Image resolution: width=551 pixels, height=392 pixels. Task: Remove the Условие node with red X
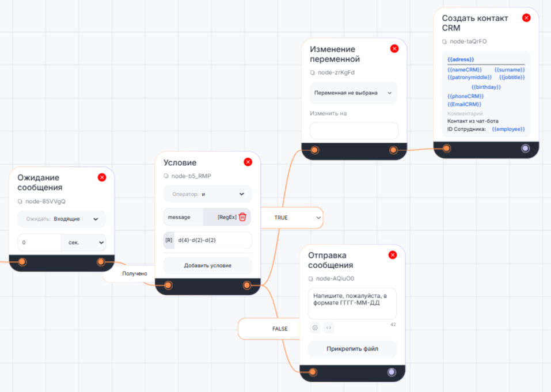(x=248, y=162)
